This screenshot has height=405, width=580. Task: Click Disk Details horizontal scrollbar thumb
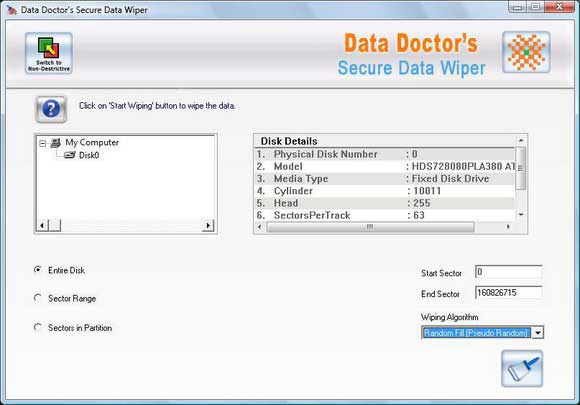tap(370, 227)
